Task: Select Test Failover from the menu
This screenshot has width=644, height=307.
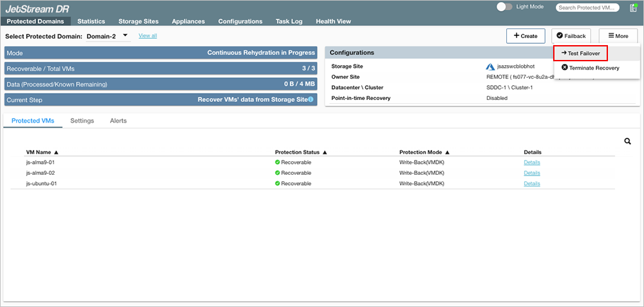Action: (580, 54)
